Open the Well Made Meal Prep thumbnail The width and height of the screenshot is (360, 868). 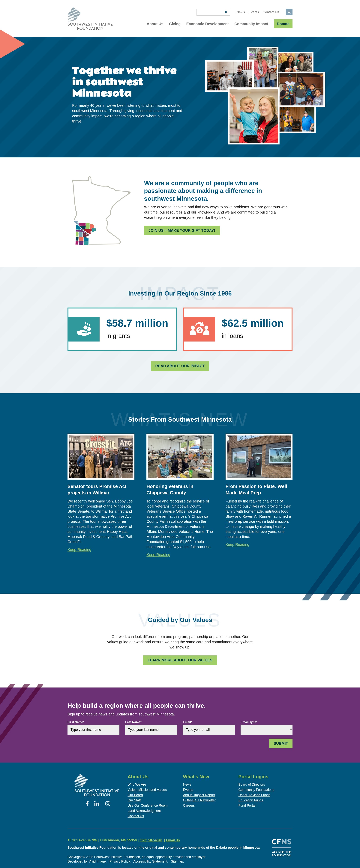pos(259,456)
